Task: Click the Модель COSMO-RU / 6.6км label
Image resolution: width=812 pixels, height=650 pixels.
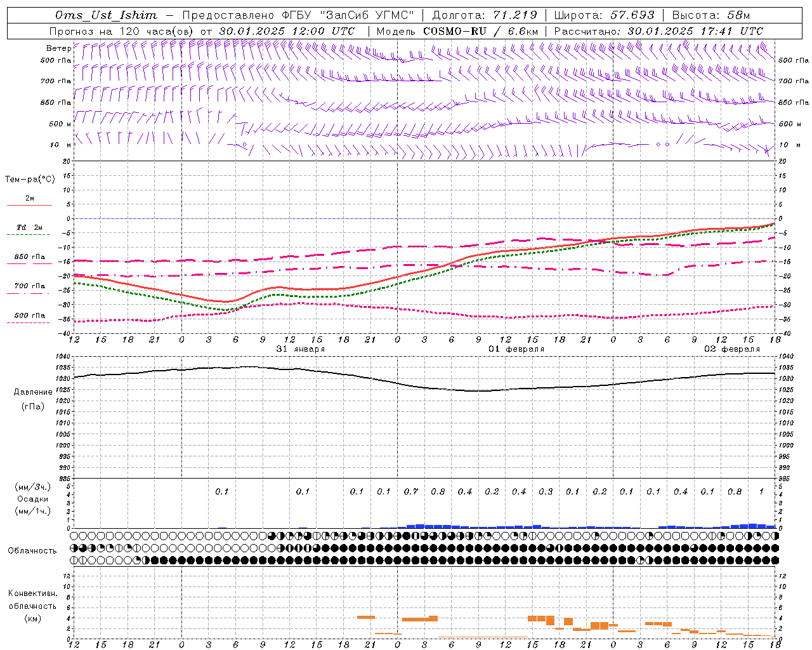Action: [x=457, y=31]
